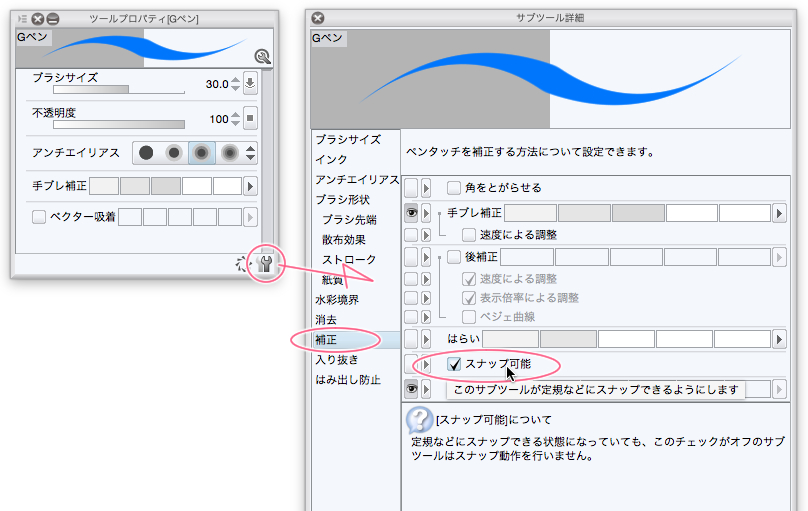Open anti-aliasing up-down arrows

(250, 152)
